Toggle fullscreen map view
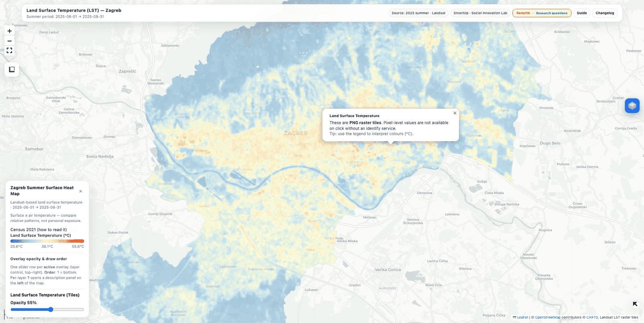This screenshot has width=644, height=323. [10, 50]
